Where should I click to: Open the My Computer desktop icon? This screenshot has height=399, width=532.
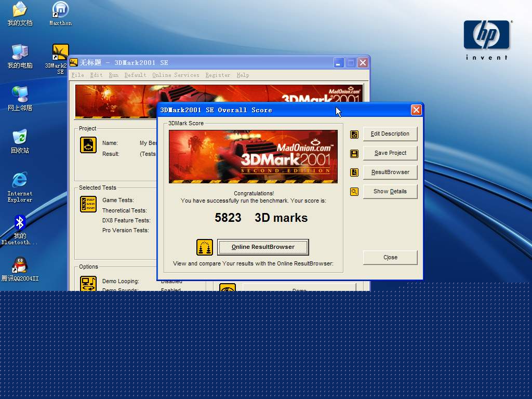20,56
